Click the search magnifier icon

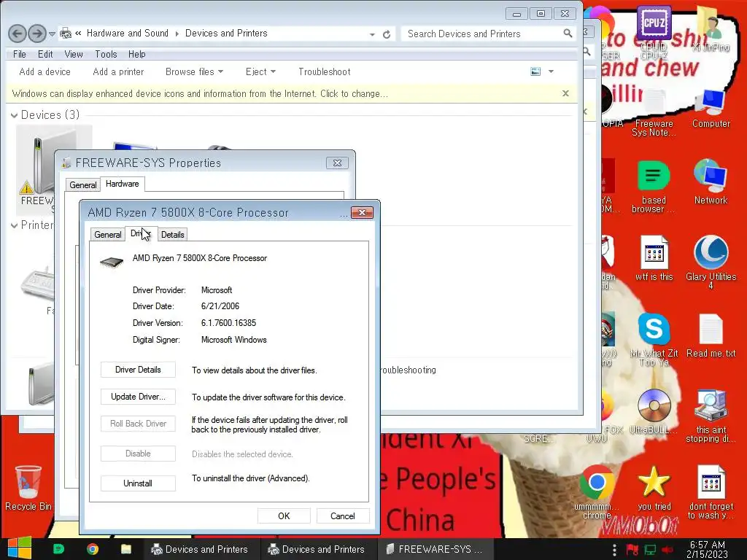click(568, 34)
